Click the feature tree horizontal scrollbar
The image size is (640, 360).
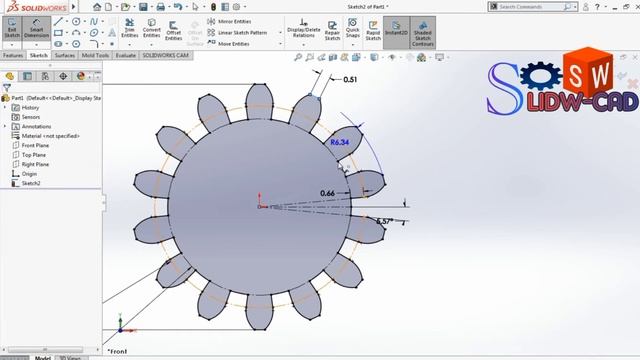pos(45,350)
